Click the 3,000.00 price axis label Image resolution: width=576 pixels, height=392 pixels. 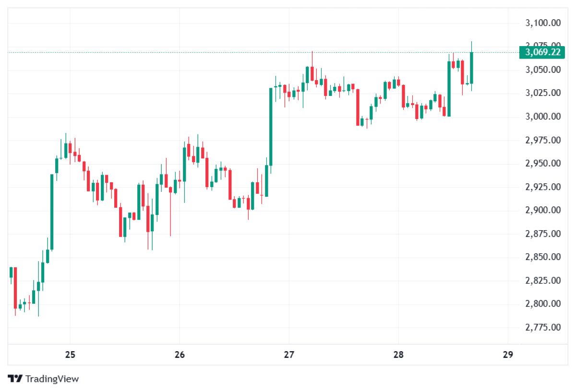543,116
